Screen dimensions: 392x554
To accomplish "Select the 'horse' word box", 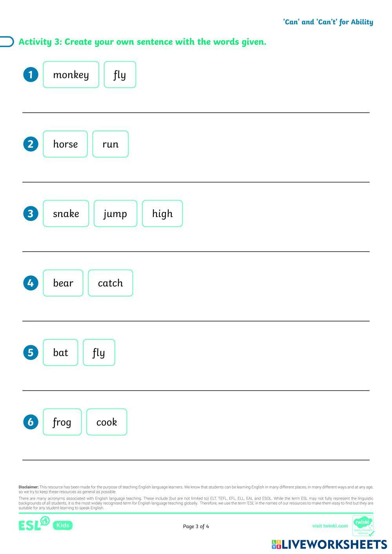I will 65,144.
